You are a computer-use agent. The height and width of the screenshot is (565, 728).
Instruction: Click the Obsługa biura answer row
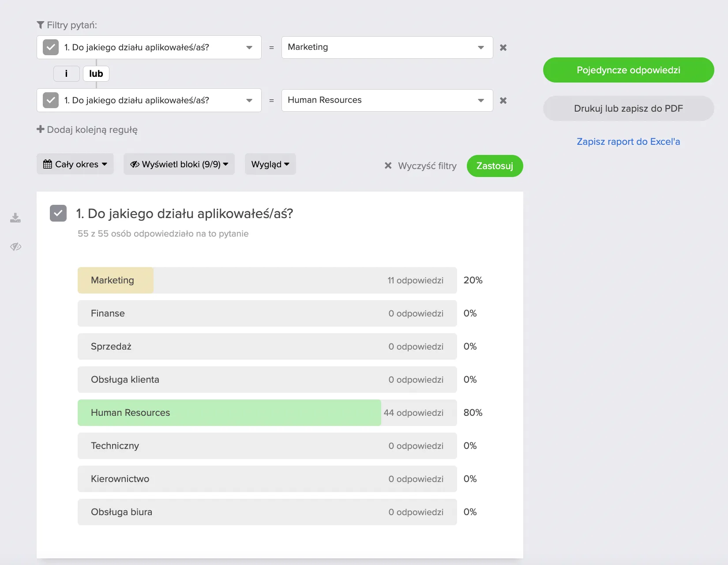(267, 512)
